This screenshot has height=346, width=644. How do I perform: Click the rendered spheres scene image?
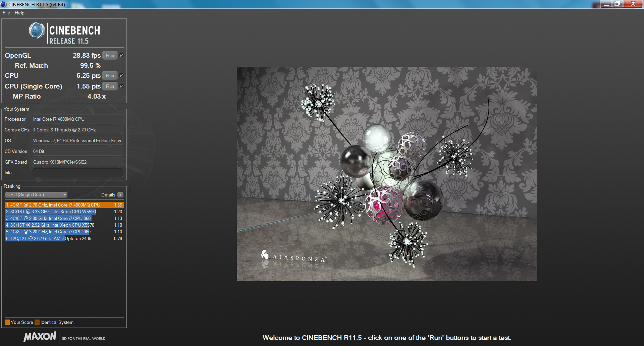pyautogui.click(x=387, y=174)
